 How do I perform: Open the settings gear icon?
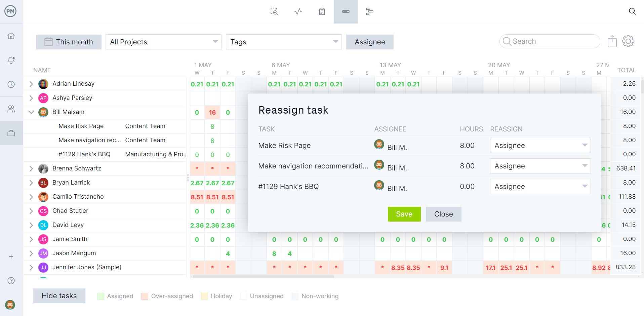click(x=628, y=41)
